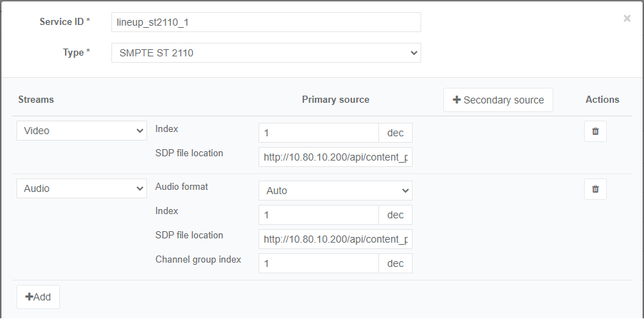The image size is (644, 319).
Task: Click the Audio format label
Action: 183,187
